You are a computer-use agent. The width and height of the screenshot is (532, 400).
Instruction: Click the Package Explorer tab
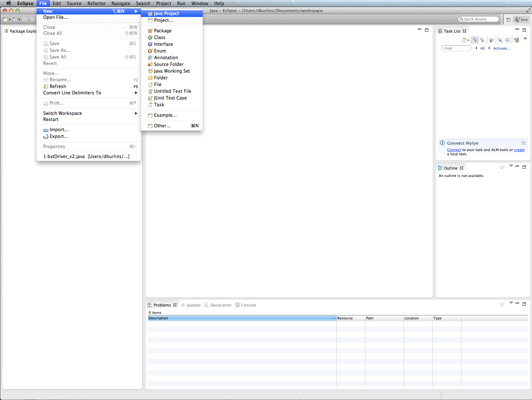[x=20, y=31]
